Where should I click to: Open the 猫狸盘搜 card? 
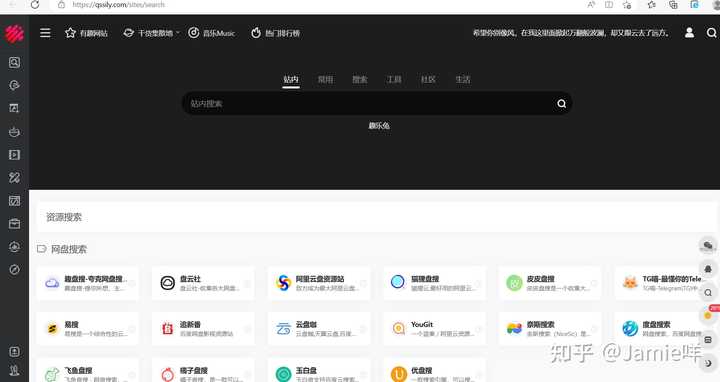tap(434, 283)
